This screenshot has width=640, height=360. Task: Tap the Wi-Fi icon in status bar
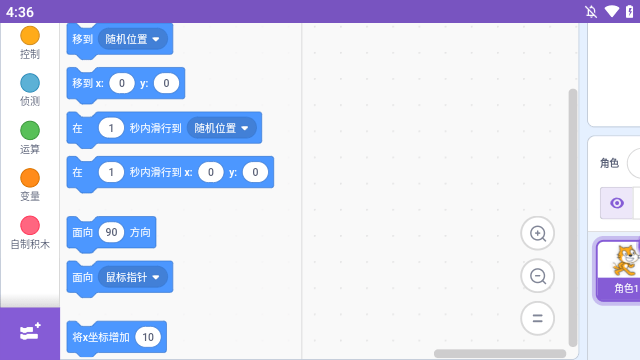[x=611, y=11]
